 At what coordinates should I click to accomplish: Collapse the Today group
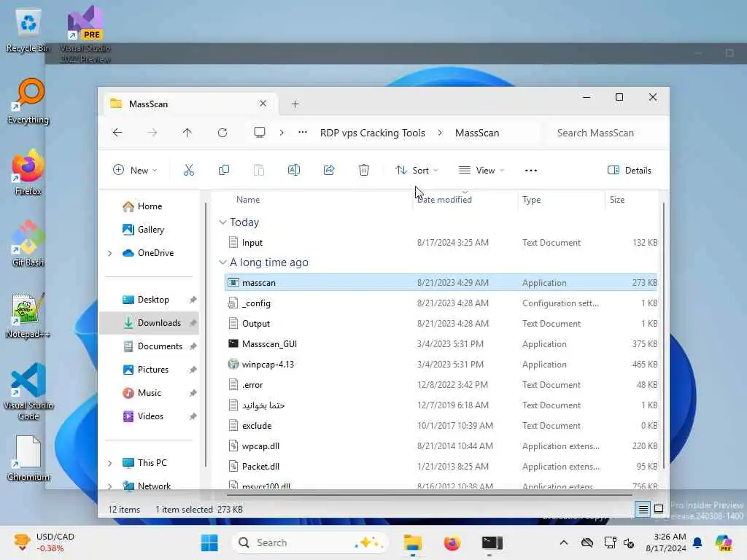click(x=222, y=222)
